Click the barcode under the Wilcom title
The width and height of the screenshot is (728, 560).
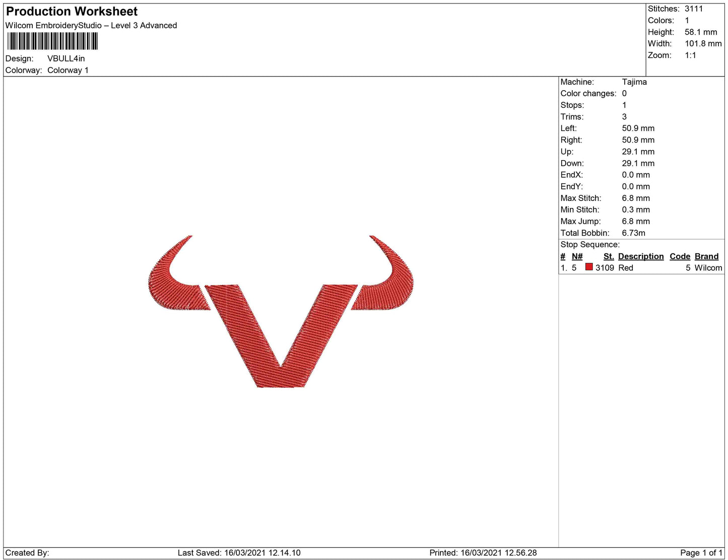(52, 41)
